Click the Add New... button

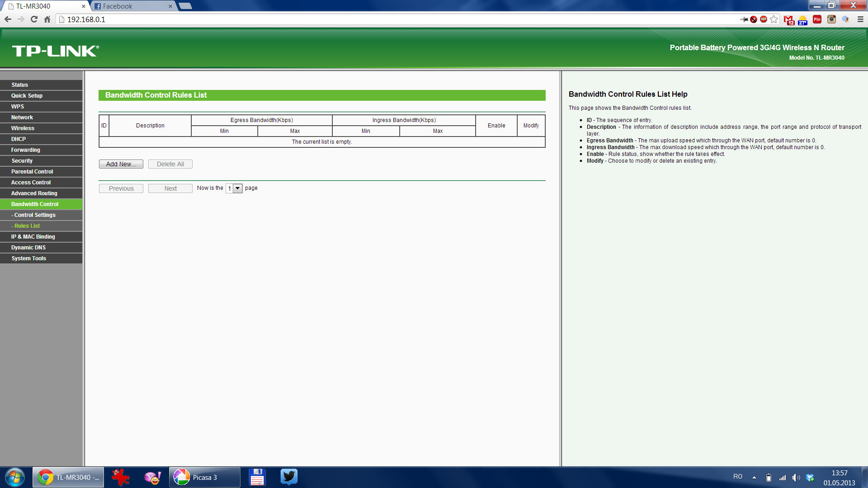coord(121,164)
